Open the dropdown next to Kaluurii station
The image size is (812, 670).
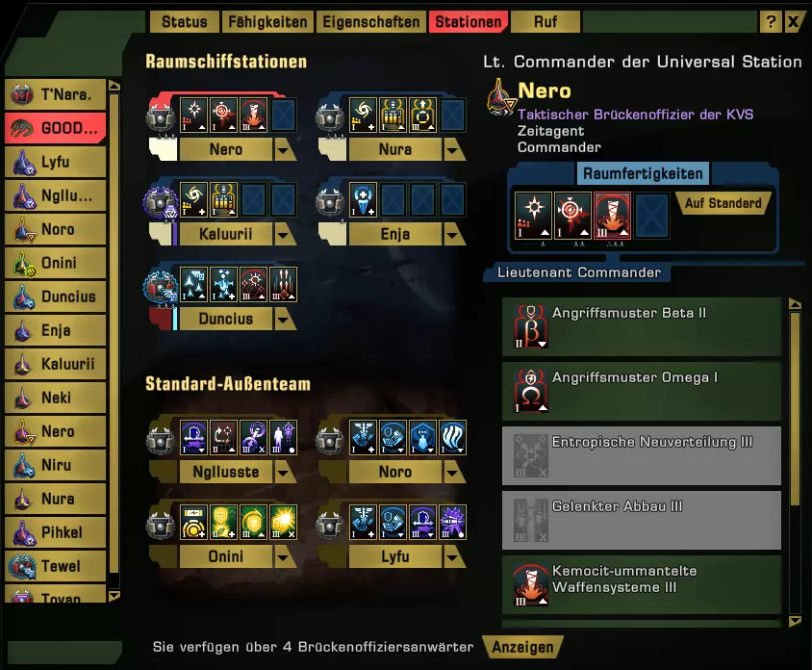coord(284,234)
